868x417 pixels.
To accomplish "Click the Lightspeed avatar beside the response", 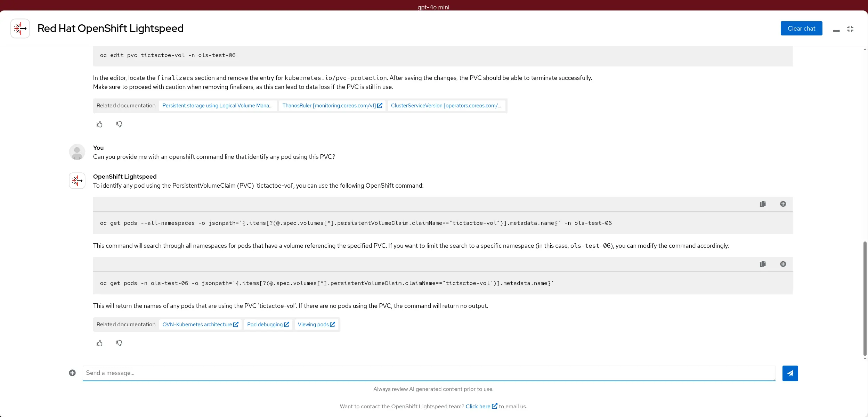I will click(77, 181).
